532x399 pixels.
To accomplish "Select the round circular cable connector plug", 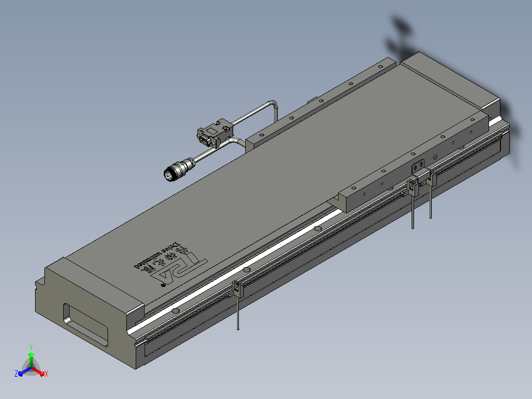I will tap(179, 169).
